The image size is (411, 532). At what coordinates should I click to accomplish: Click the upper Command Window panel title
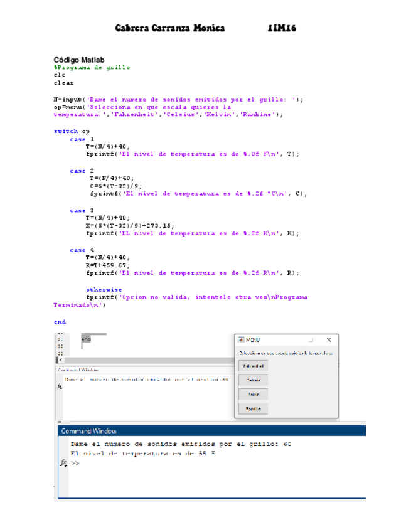tap(78, 370)
